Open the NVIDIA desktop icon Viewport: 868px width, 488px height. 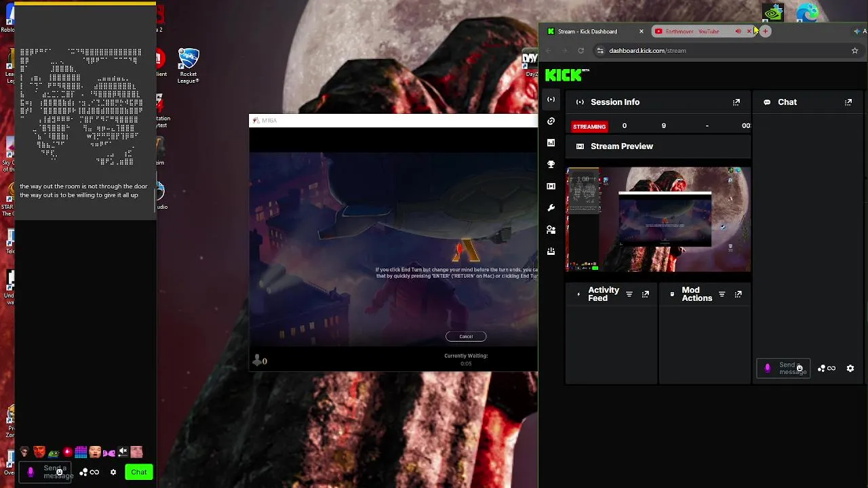point(773,13)
